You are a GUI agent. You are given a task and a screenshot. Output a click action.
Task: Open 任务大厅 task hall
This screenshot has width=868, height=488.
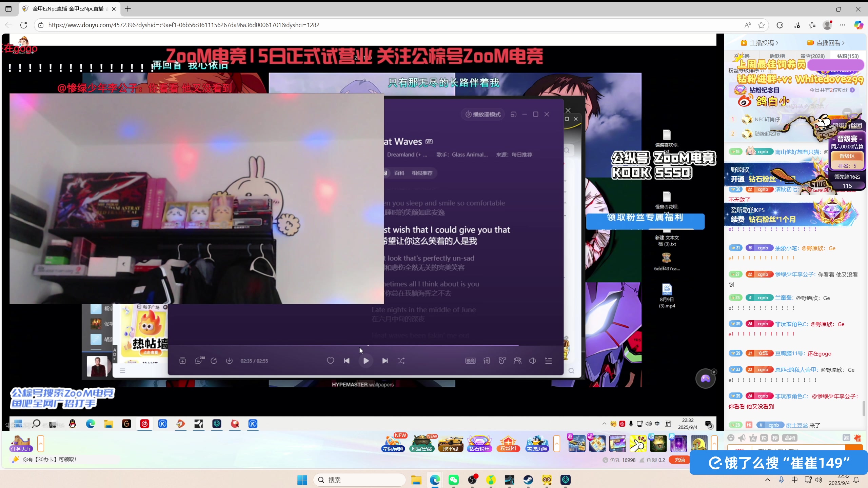[x=21, y=444]
